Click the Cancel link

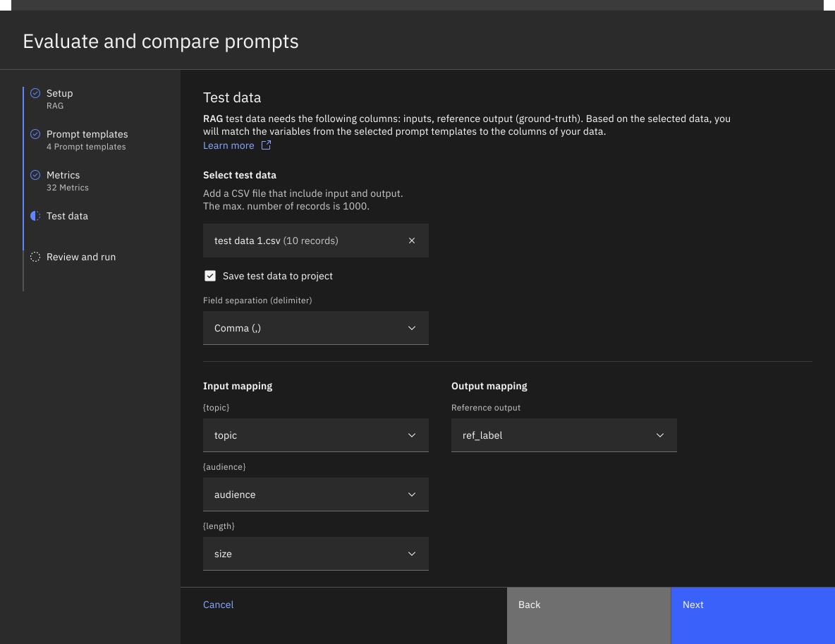click(x=219, y=604)
